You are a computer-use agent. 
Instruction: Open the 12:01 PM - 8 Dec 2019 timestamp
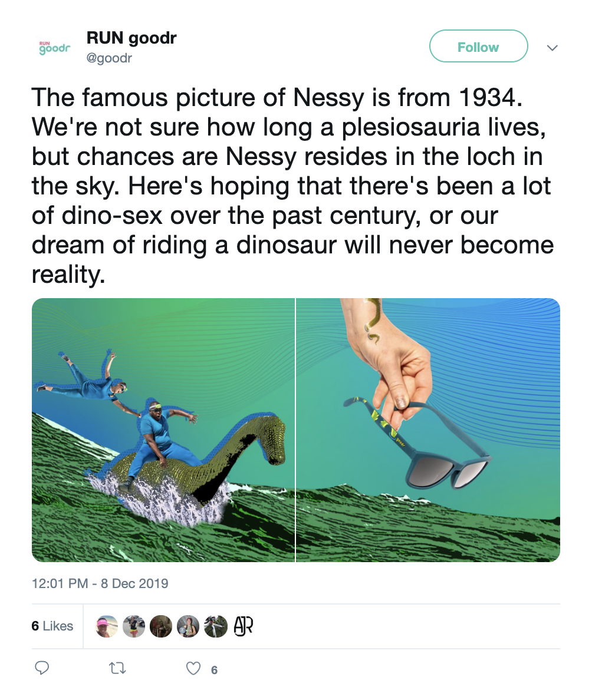[x=100, y=584]
